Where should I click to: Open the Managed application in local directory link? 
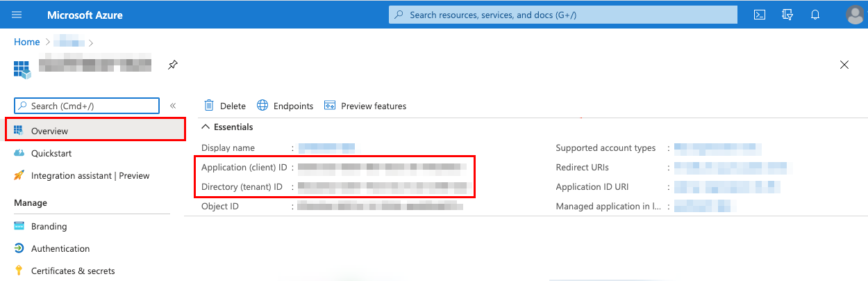tap(705, 206)
